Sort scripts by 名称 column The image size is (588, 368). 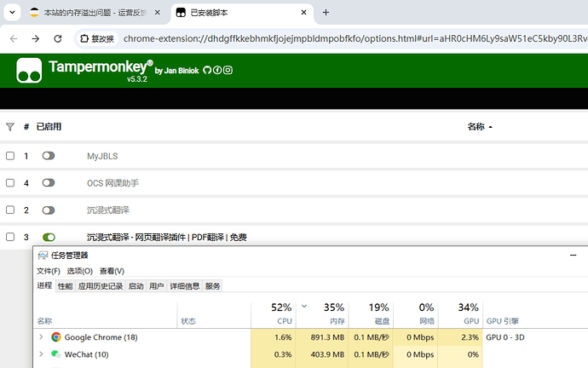coord(480,127)
